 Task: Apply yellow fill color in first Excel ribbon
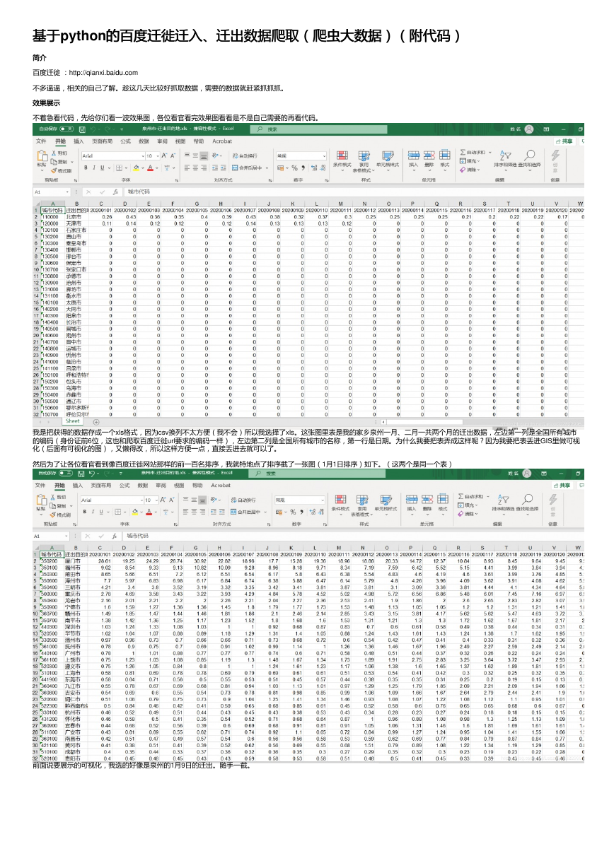136,168
